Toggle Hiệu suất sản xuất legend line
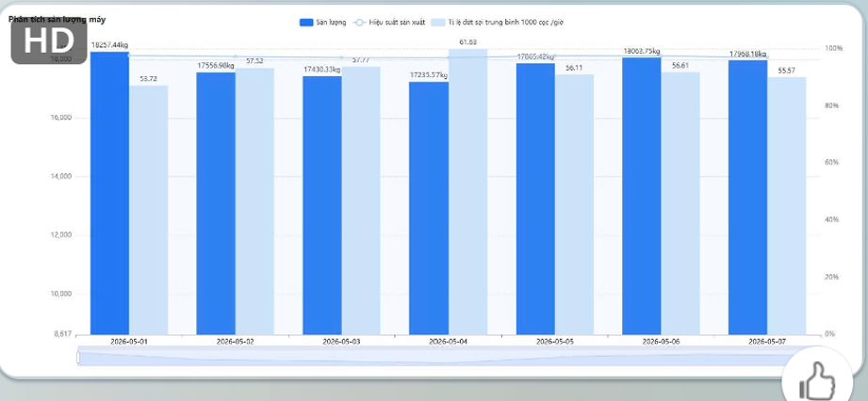 coord(389,23)
